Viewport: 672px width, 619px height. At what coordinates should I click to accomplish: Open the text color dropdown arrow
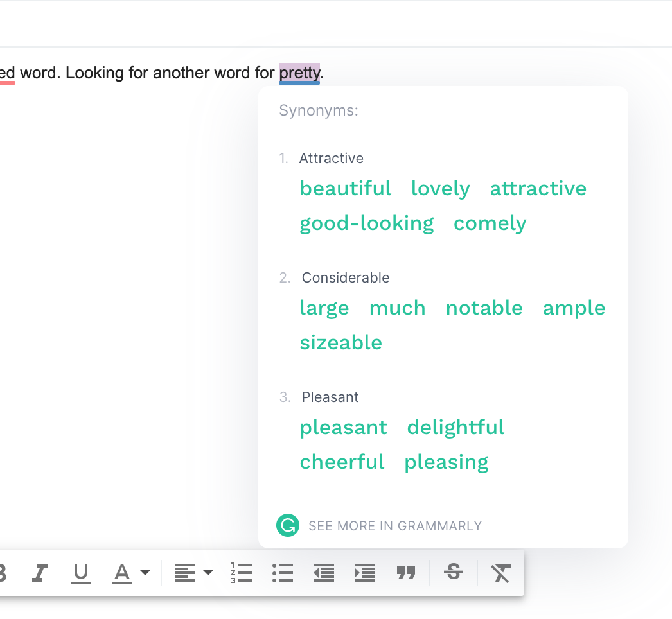[145, 573]
